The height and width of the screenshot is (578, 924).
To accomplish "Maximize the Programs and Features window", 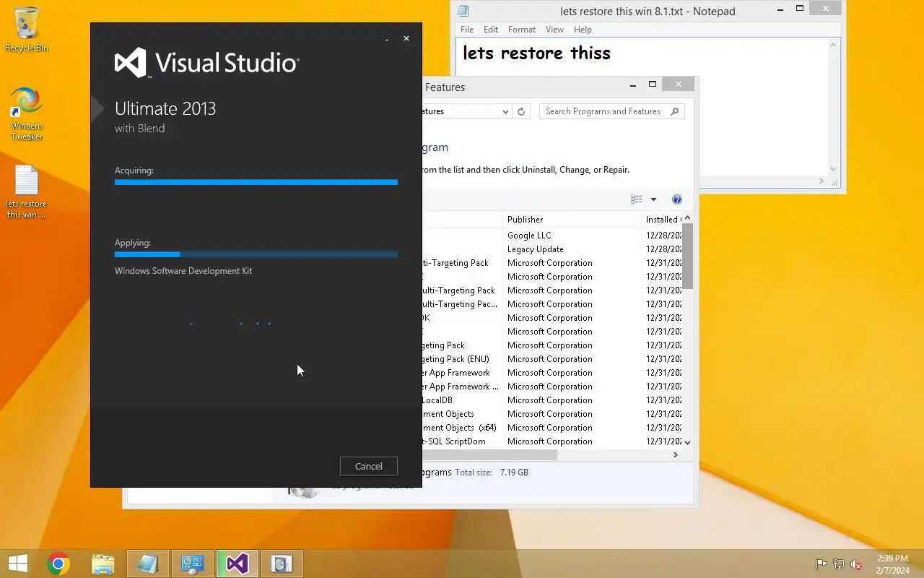I will (x=653, y=85).
